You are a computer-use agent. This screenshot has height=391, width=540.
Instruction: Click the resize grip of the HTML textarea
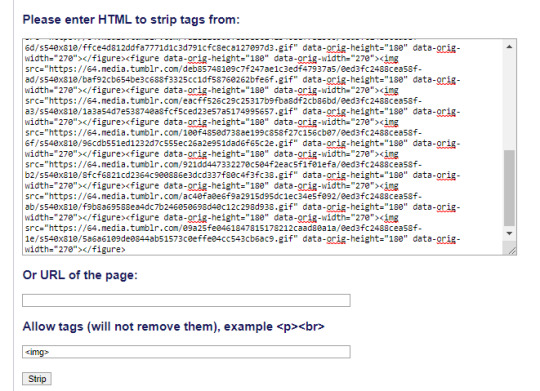[x=512, y=251]
